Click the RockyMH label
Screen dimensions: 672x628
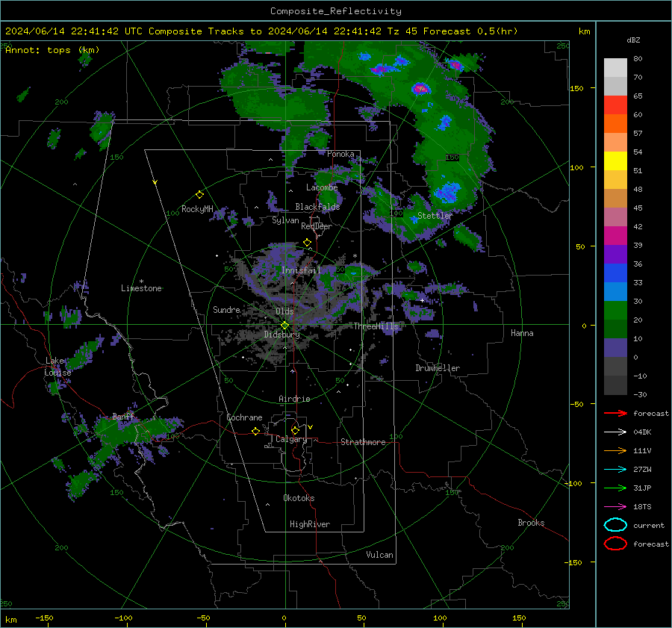(x=197, y=209)
